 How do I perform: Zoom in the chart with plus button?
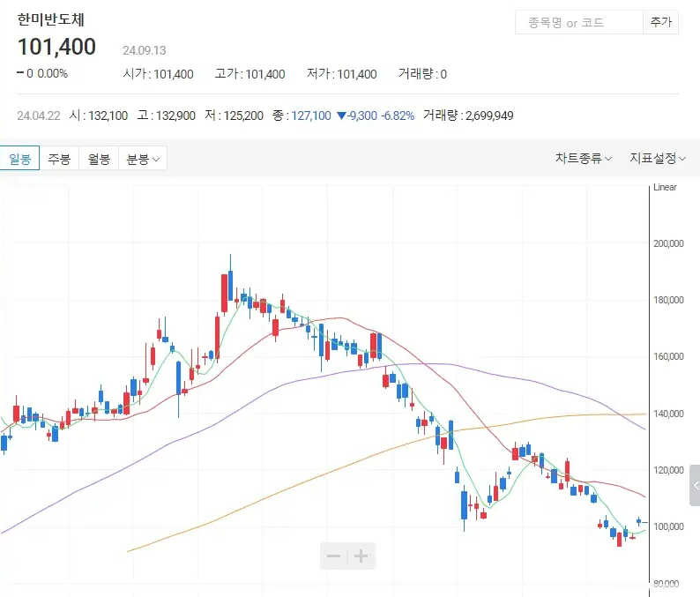(x=361, y=556)
